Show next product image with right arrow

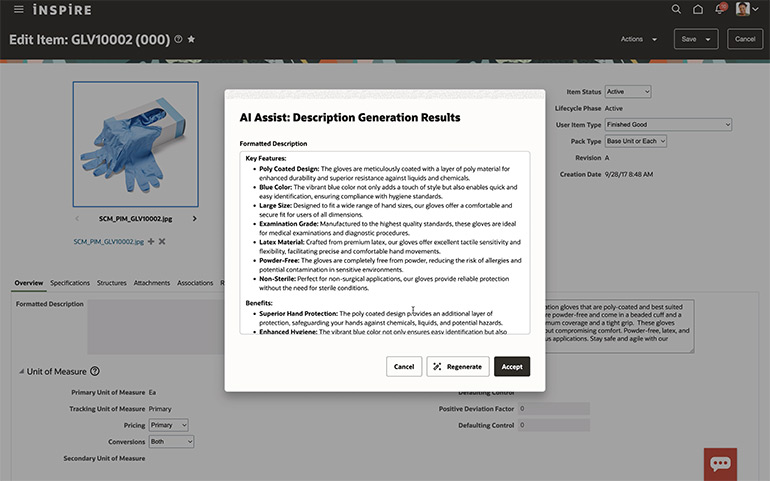[194, 218]
